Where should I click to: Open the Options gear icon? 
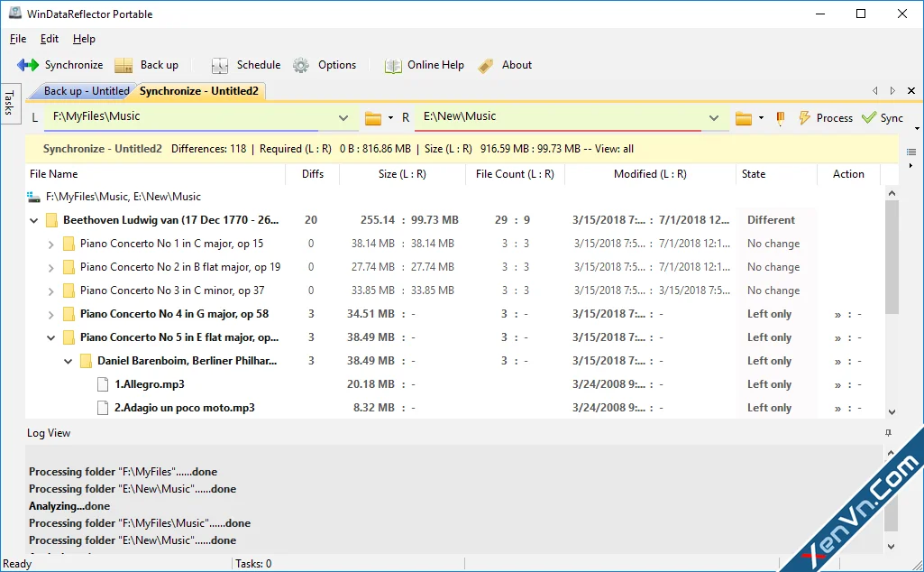(301, 65)
